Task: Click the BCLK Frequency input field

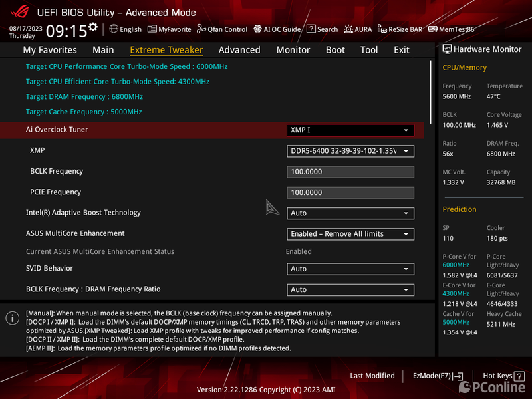Action: pyautogui.click(x=350, y=172)
